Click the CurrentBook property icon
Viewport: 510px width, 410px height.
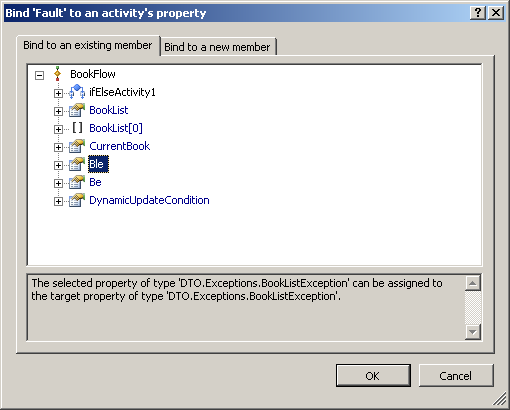coord(77,146)
